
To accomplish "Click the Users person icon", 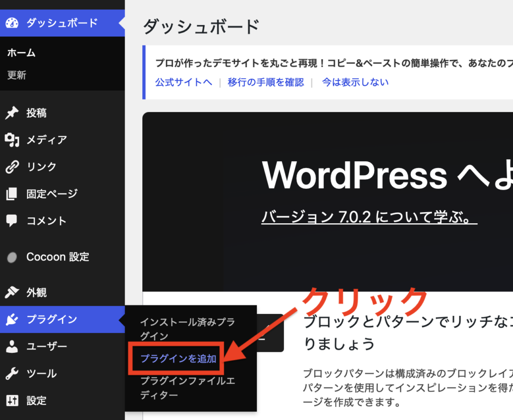I will tap(12, 346).
